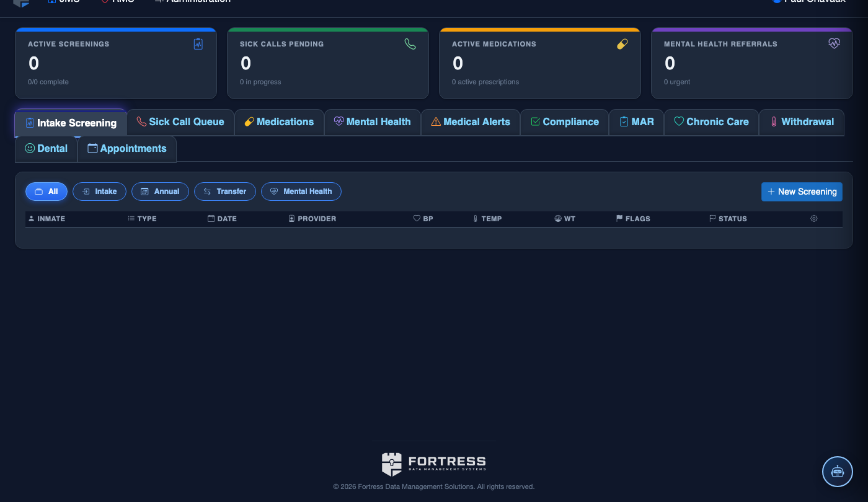The height and width of the screenshot is (502, 868).
Task: Select the All filter pill
Action: click(46, 192)
